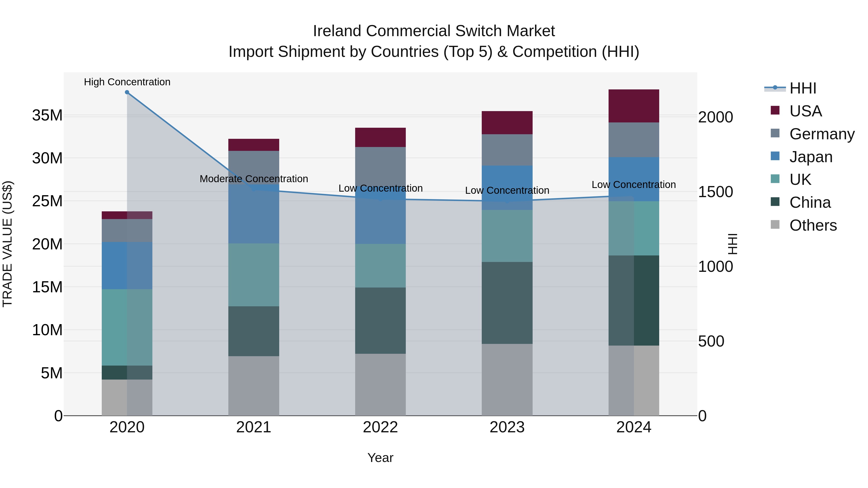Click the 'TRADE VALUE (US$)' axis title
This screenshot has height=488, width=868.
coord(7,244)
